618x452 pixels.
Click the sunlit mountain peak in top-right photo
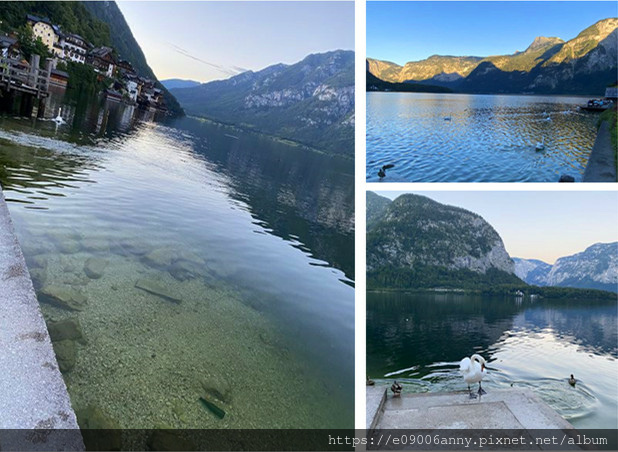point(546,42)
